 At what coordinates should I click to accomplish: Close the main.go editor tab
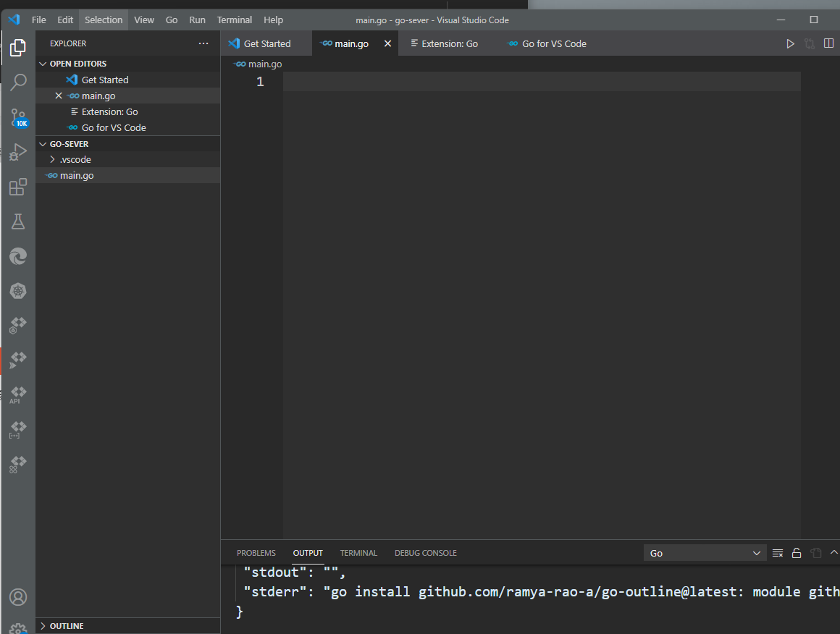coord(387,44)
